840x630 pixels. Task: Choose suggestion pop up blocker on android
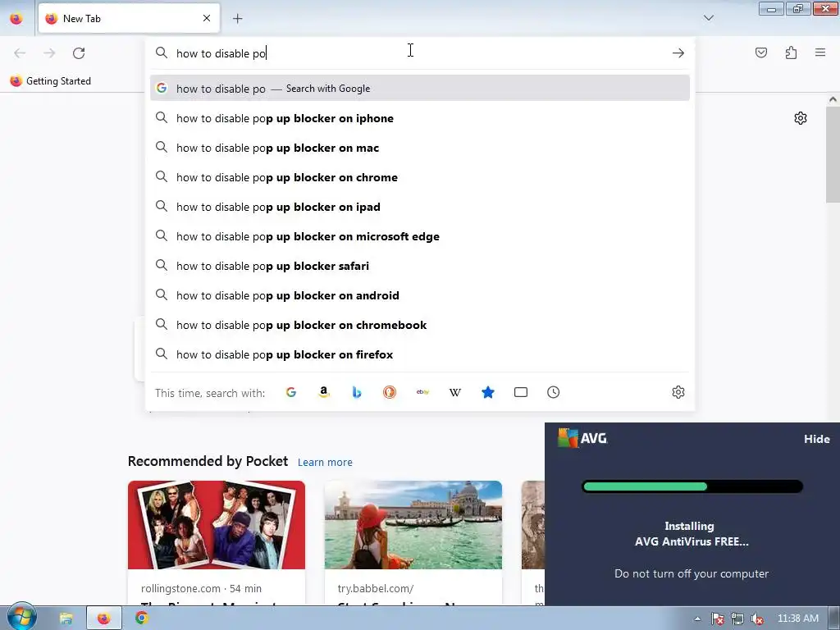click(420, 295)
